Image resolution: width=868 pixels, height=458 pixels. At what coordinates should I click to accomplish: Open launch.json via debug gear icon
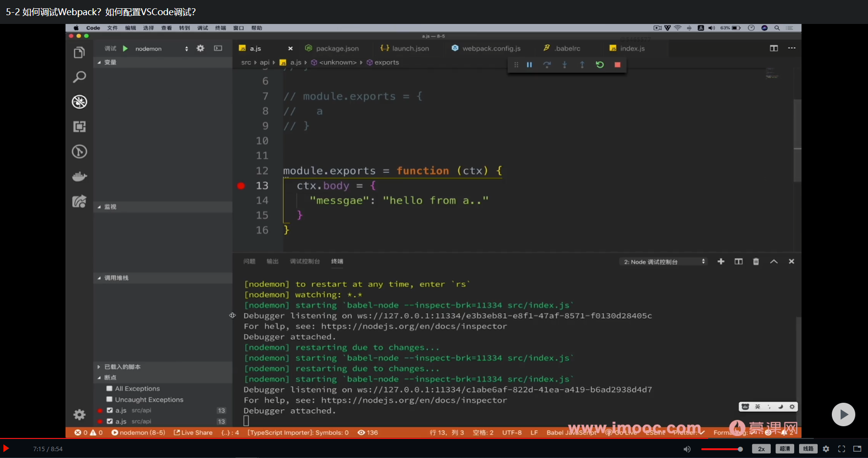point(200,48)
